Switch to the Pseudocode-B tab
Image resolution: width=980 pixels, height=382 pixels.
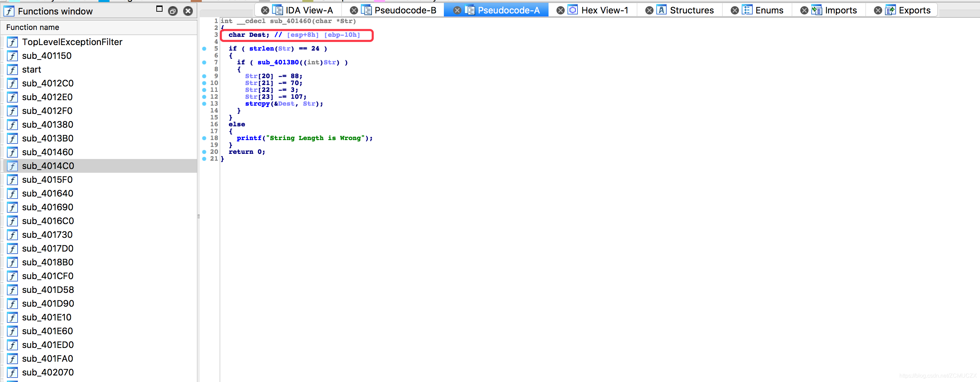[405, 10]
